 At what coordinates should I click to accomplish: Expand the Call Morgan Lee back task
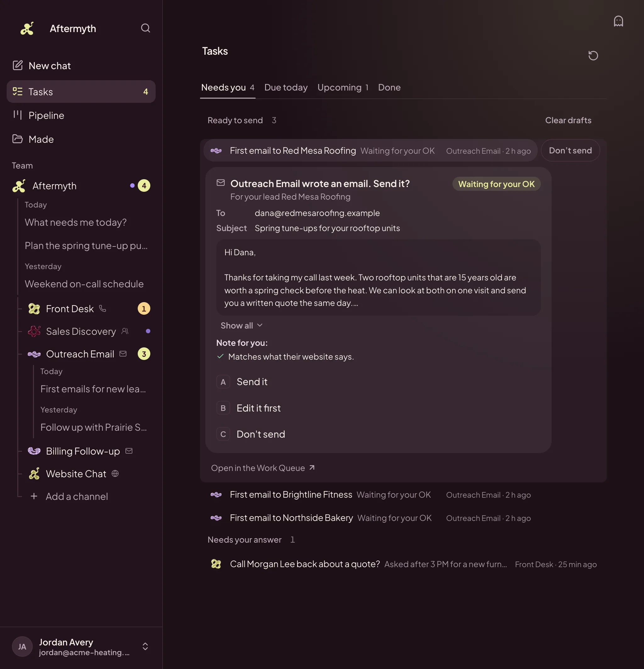point(403,564)
